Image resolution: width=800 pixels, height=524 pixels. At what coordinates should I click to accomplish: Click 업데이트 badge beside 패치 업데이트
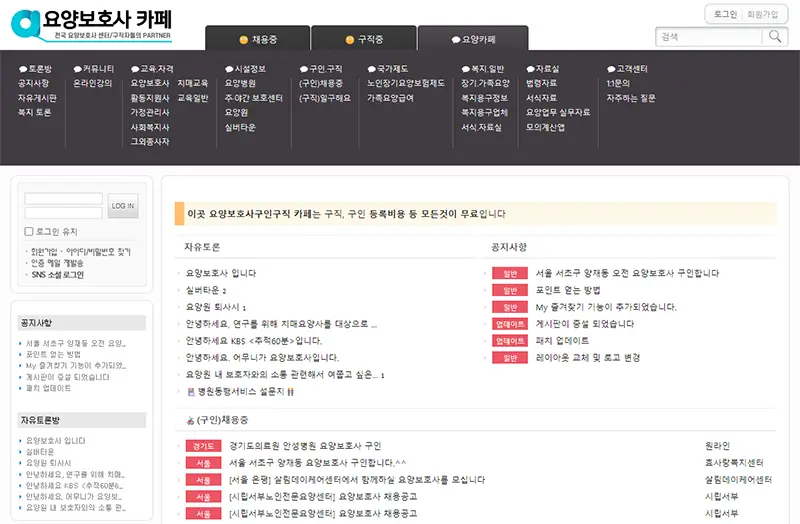pyautogui.click(x=510, y=341)
